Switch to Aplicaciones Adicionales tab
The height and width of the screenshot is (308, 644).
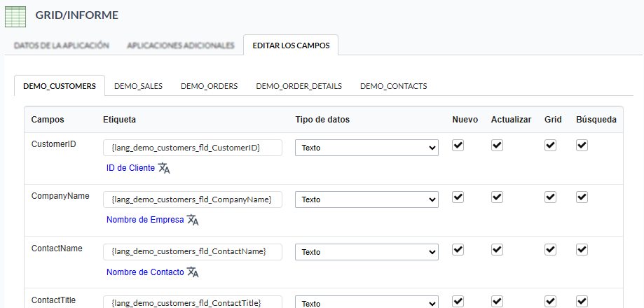tap(181, 45)
